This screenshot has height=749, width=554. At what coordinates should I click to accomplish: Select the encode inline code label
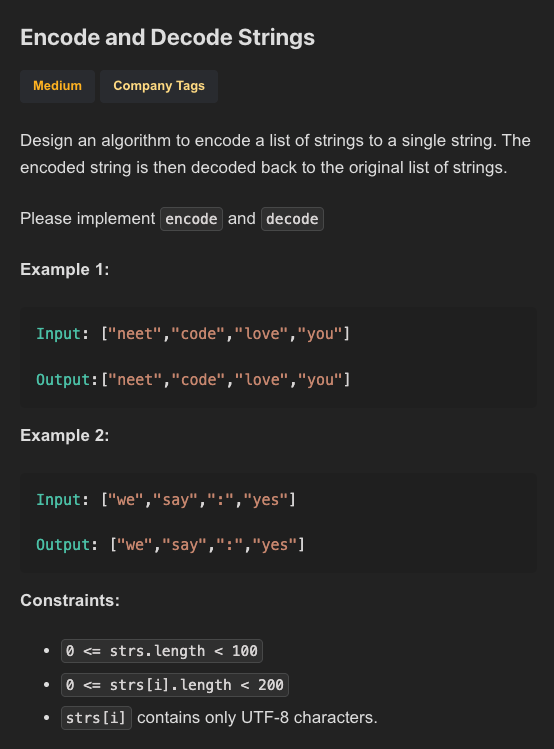[191, 219]
